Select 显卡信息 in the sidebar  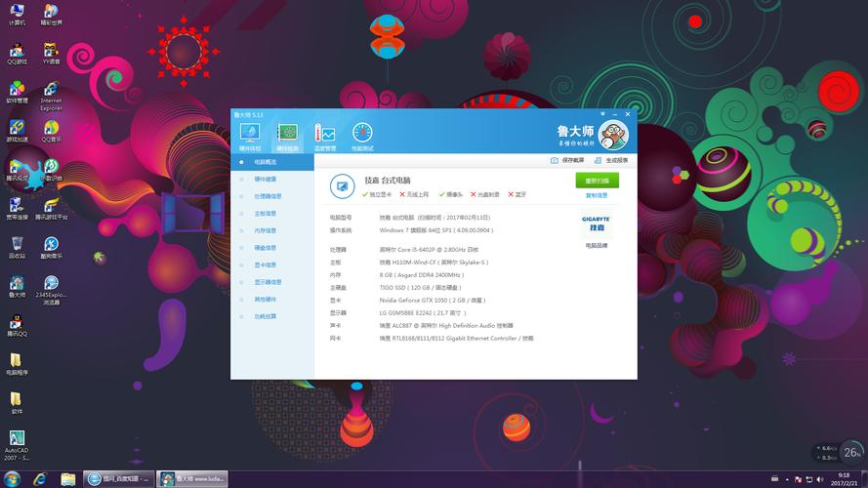point(265,264)
